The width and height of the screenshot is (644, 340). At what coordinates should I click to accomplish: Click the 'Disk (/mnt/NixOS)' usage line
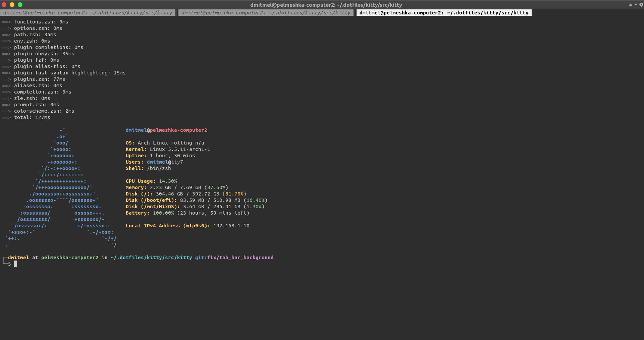click(x=195, y=207)
